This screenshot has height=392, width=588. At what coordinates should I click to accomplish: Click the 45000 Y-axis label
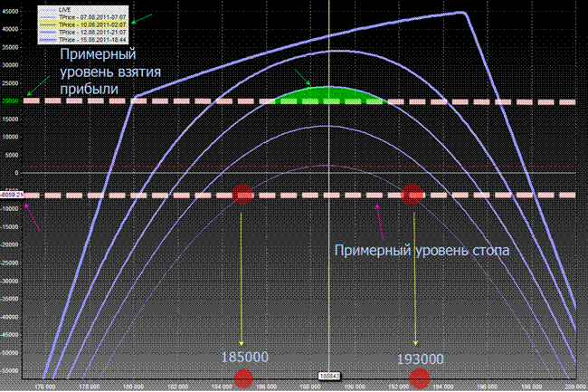(x=10, y=12)
